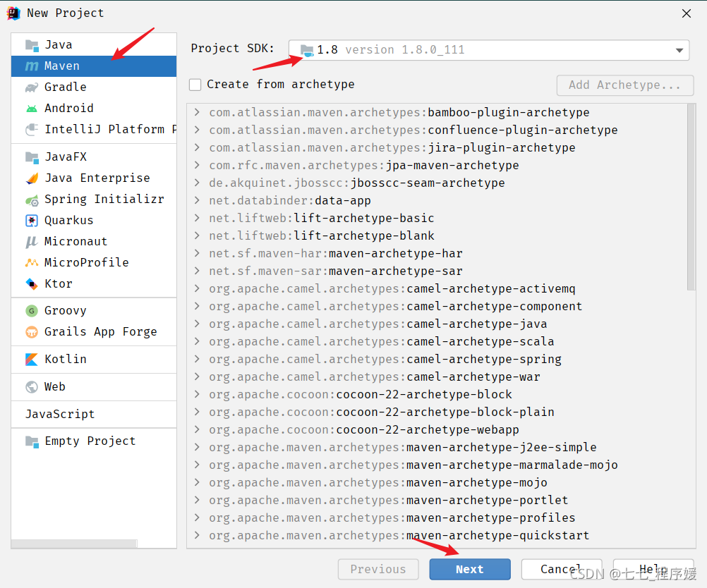Click the Ktor icon
707x588 pixels.
[32, 284]
